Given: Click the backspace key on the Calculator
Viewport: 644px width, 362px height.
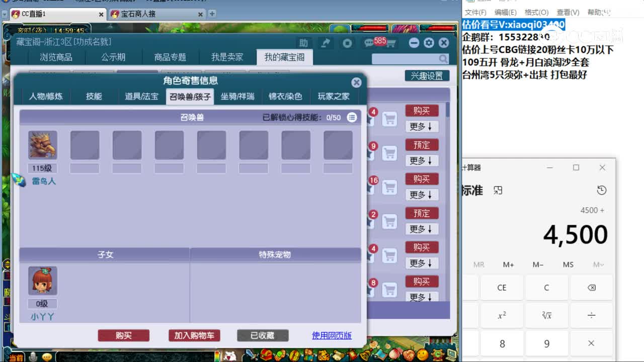Looking at the screenshot, I should 592,287.
